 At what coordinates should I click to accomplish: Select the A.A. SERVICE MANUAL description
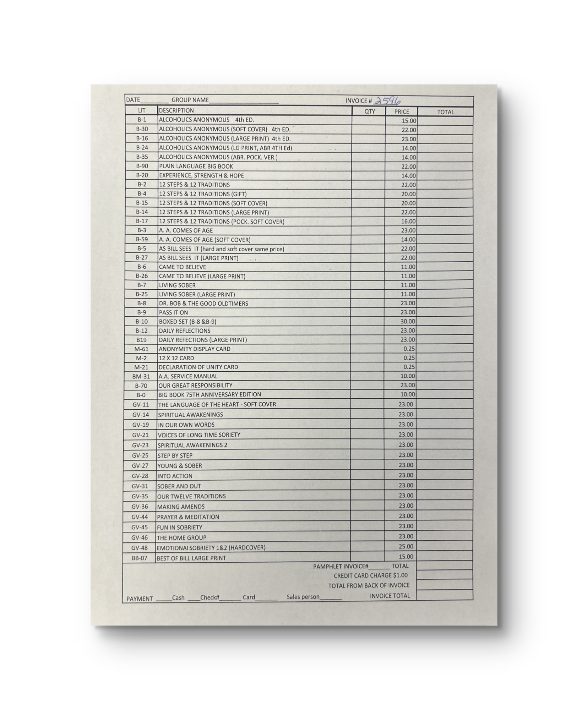(188, 376)
